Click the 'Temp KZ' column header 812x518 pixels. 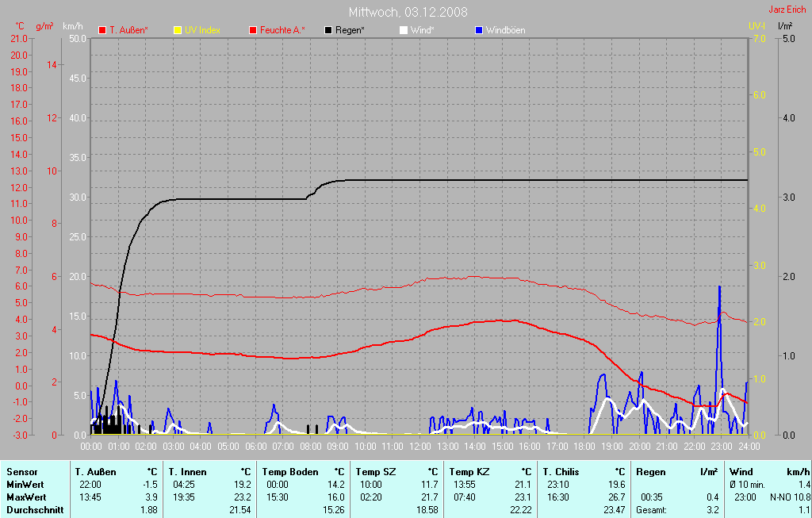(469, 472)
